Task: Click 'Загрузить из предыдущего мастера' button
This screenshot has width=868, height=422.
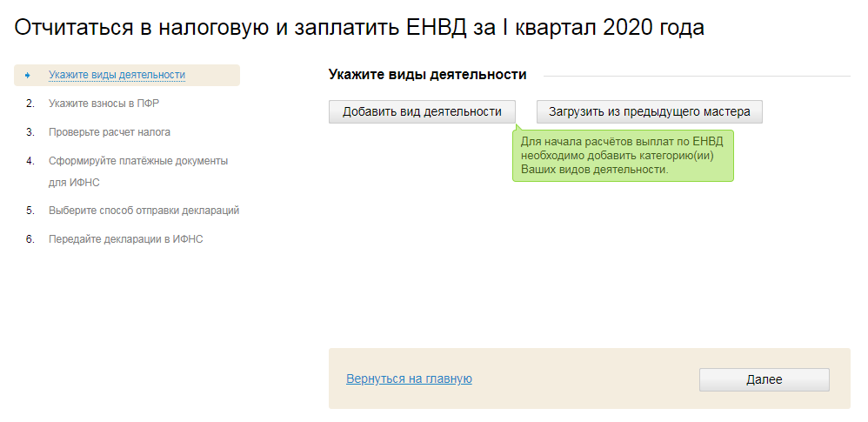Action: (649, 111)
